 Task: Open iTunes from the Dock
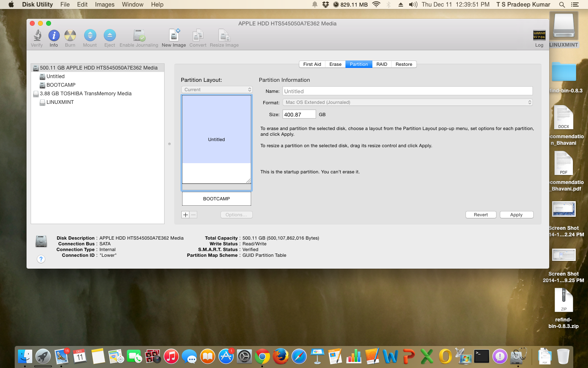pyautogui.click(x=171, y=357)
